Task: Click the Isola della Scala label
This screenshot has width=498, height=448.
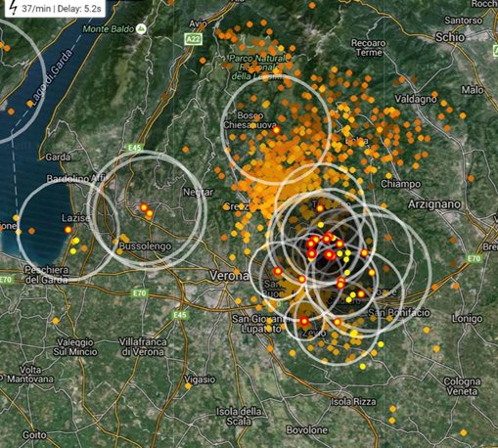Action: click(x=239, y=417)
